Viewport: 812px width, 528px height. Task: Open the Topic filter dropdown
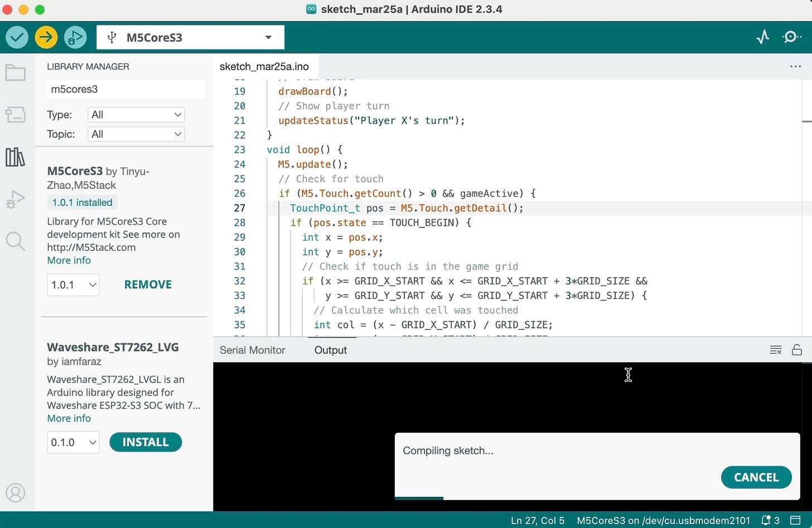click(136, 134)
